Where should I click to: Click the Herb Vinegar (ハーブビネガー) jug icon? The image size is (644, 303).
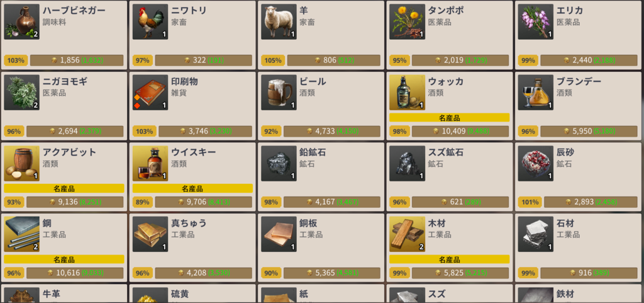coord(22,22)
